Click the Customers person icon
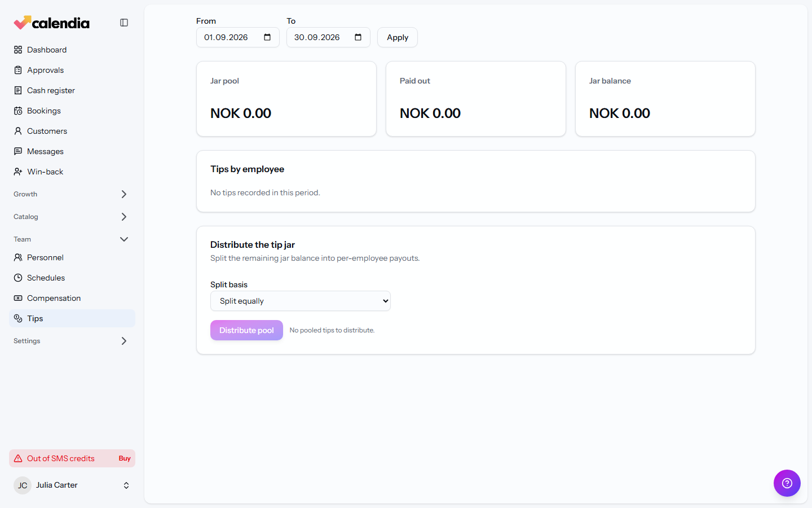812x508 pixels. pos(18,131)
